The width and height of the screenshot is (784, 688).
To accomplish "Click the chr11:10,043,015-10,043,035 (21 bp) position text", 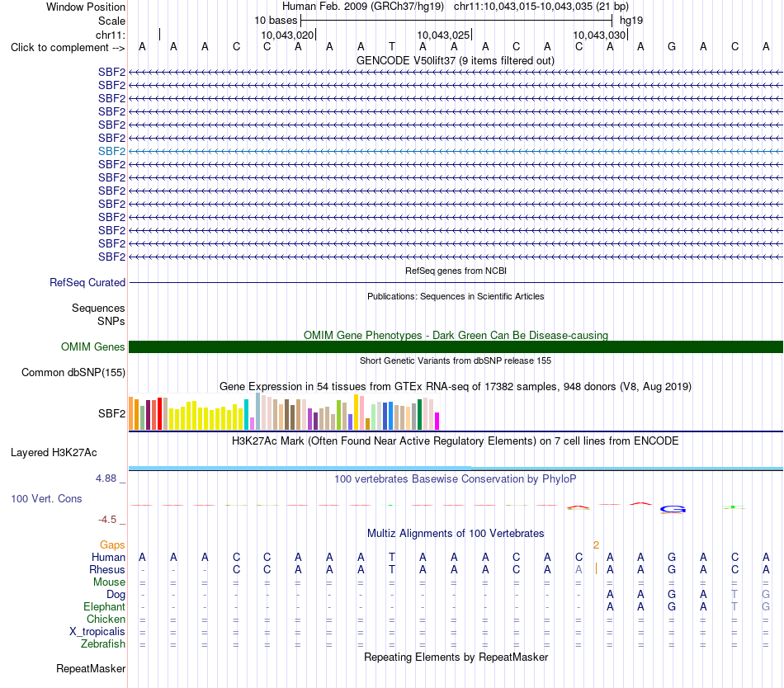I will point(541,7).
